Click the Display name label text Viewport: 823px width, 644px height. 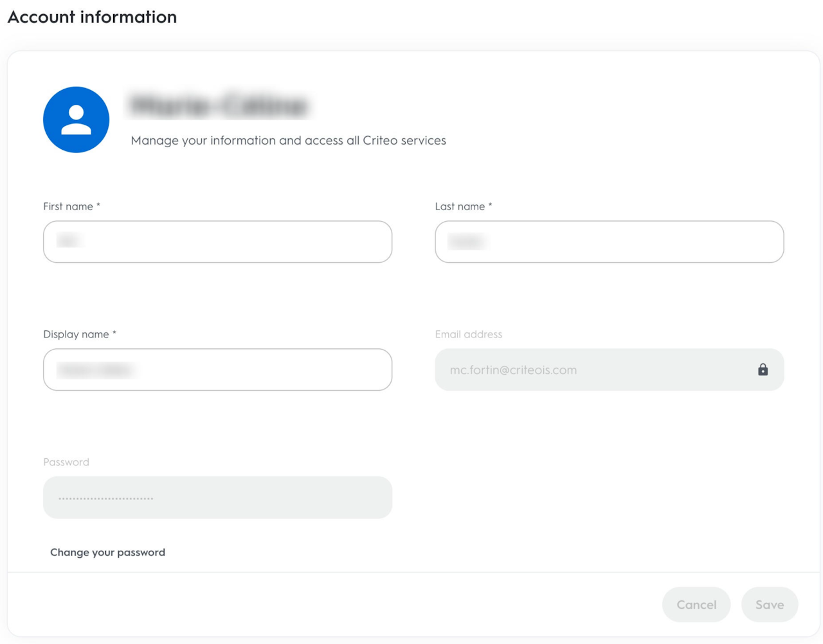(76, 334)
